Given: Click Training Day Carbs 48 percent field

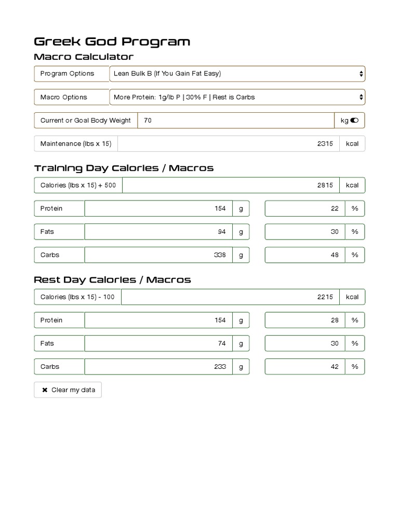Looking at the screenshot, I should pos(305,255).
